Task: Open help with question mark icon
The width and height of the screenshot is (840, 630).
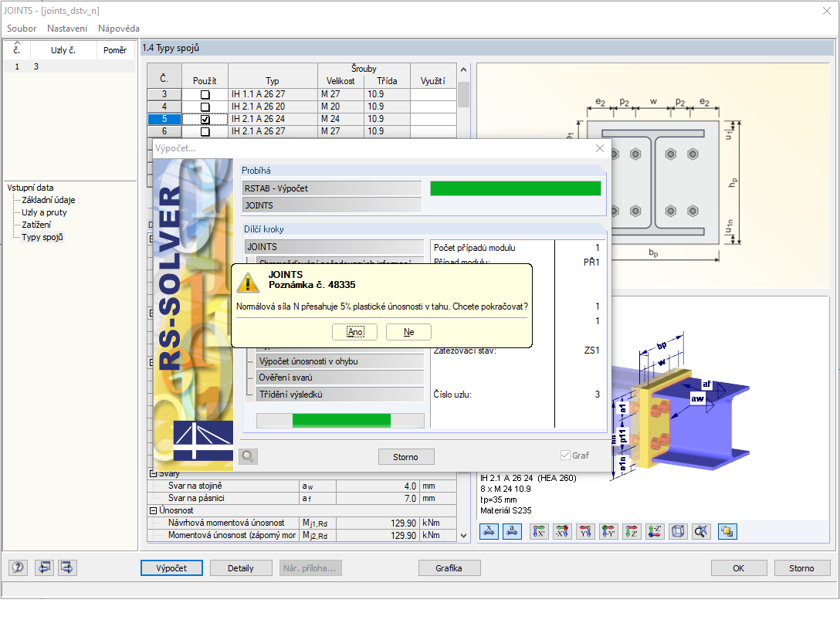Action: [x=18, y=567]
